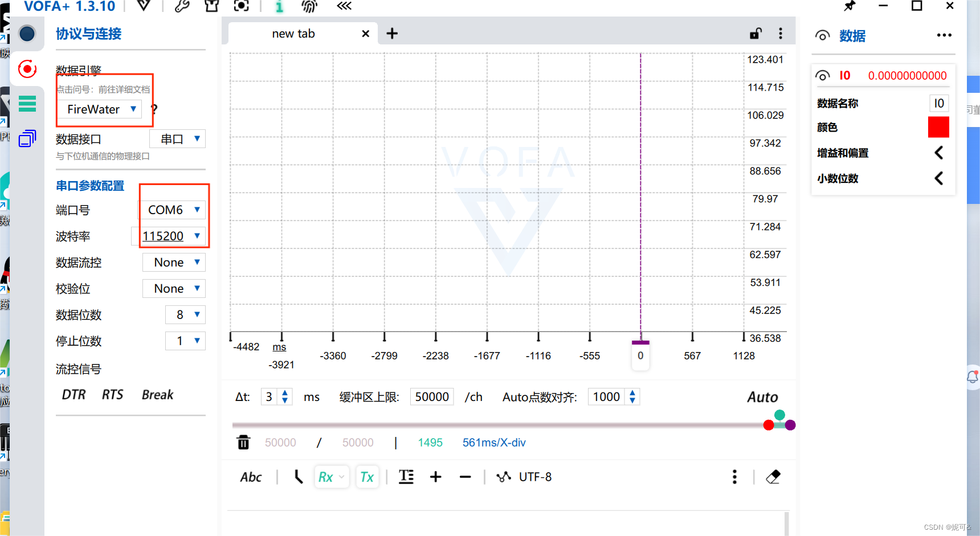
Task: Click the t-shirt theme icon in the toolbar
Action: point(211,6)
